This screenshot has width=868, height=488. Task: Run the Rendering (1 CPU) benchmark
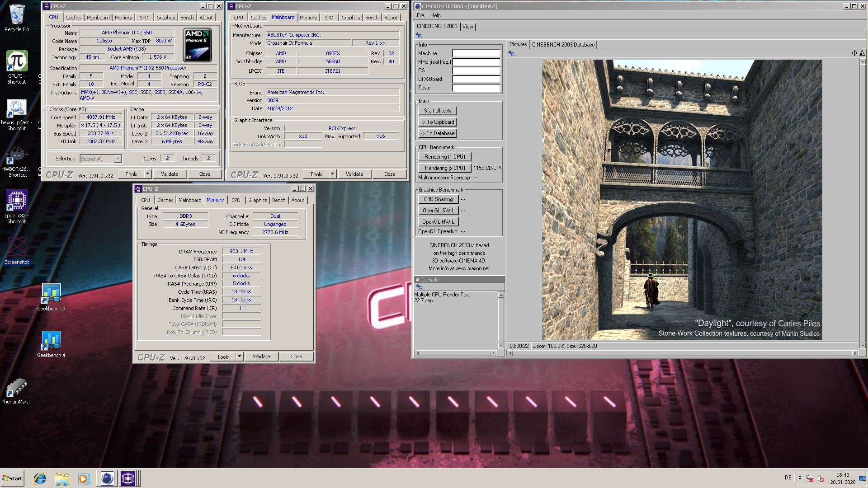pyautogui.click(x=445, y=157)
